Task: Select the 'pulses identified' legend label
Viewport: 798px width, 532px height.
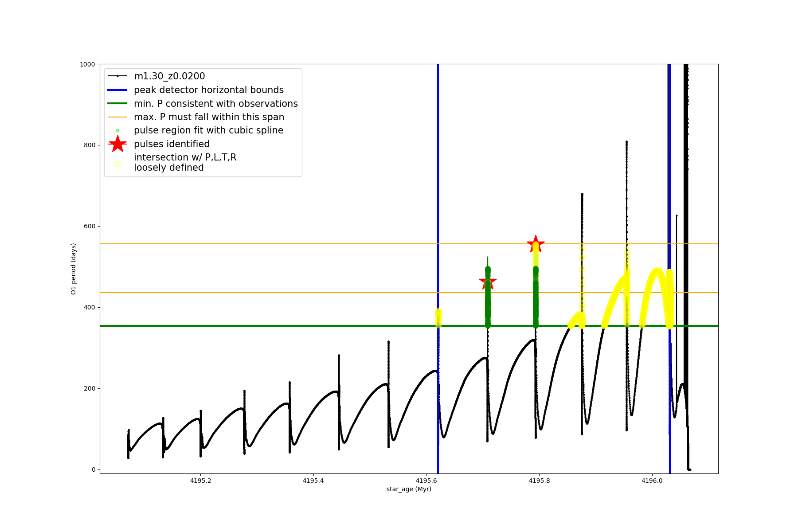Action: (x=172, y=144)
